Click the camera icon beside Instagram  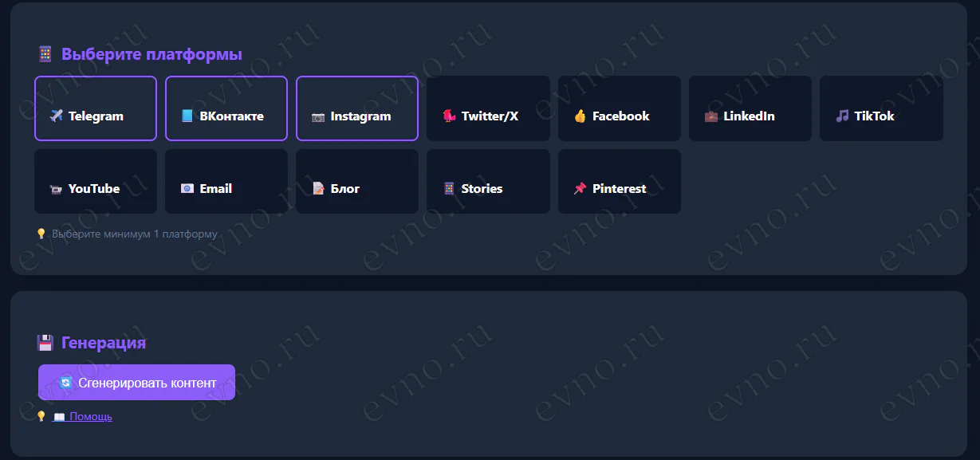coord(318,116)
